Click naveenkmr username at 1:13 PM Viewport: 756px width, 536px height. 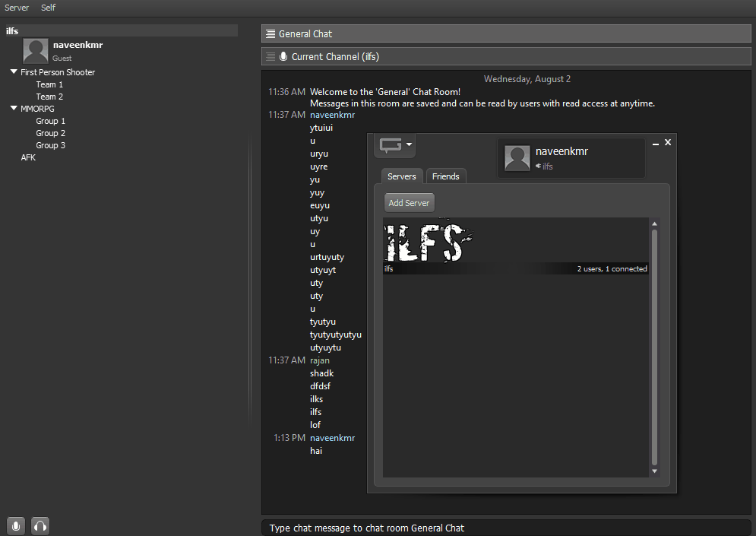[x=332, y=438]
